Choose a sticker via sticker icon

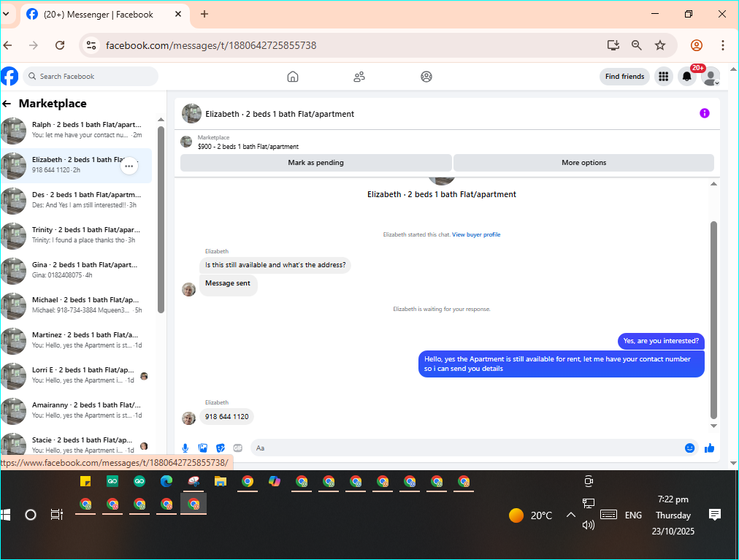point(220,448)
